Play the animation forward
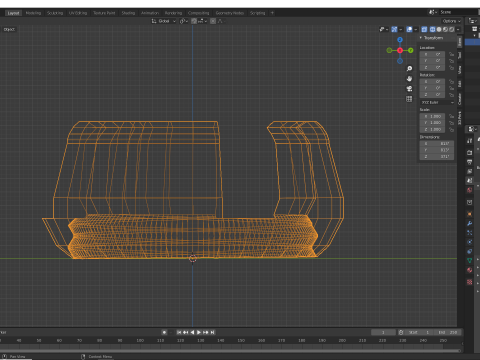 pos(199,332)
